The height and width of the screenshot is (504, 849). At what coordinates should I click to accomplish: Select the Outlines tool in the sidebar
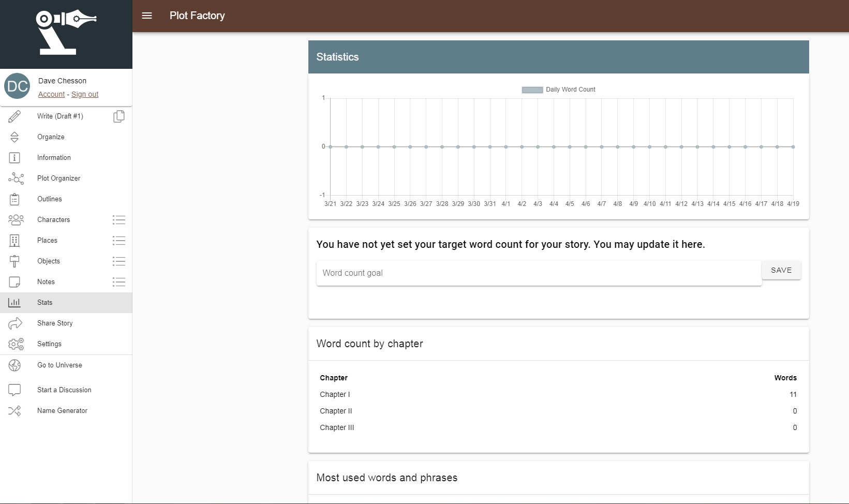[49, 199]
